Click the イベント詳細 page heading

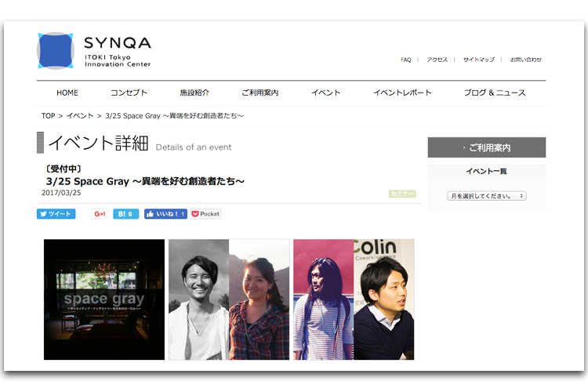coord(98,143)
